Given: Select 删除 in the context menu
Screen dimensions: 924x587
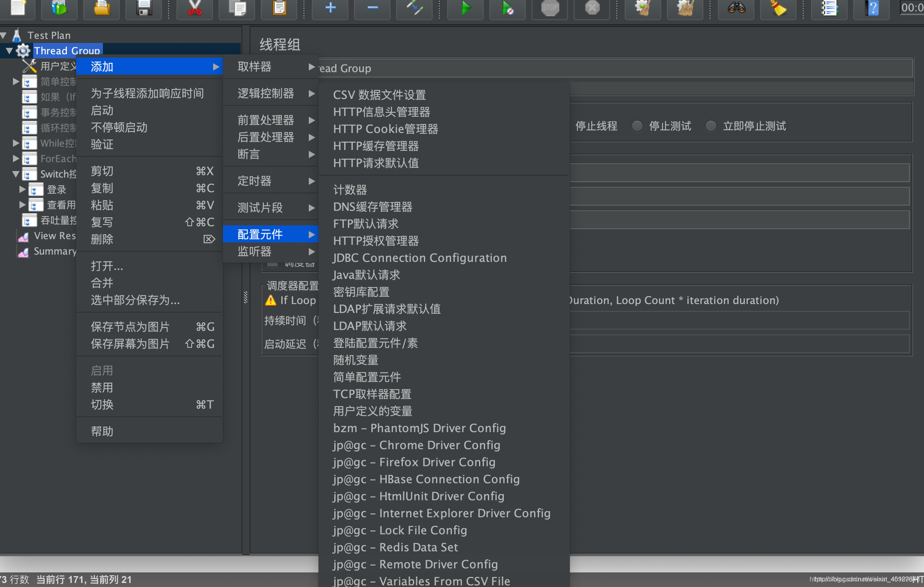Looking at the screenshot, I should (149, 240).
